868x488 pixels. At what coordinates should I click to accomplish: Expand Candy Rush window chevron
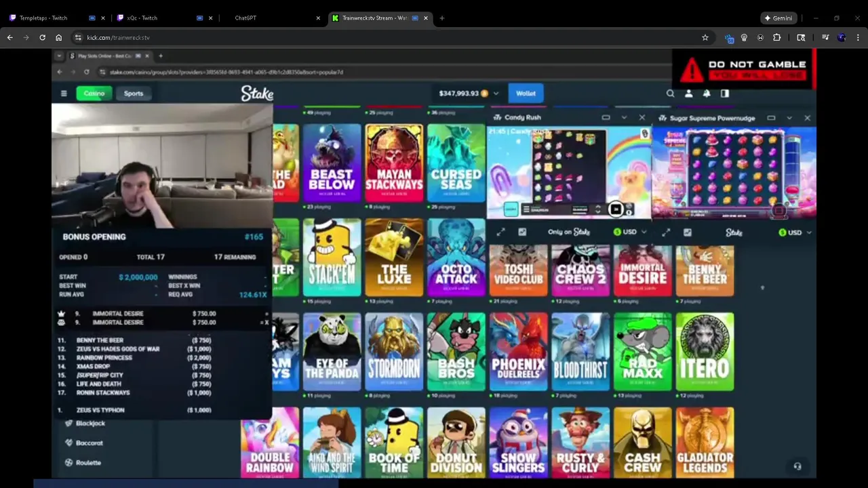[624, 118]
